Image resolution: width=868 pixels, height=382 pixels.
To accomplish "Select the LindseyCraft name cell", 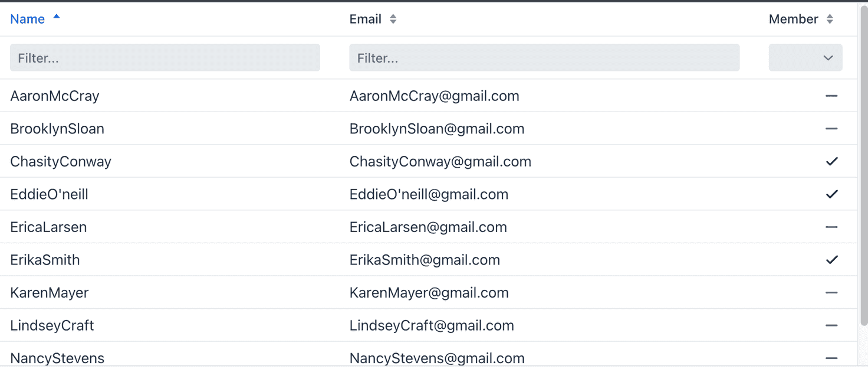I will tap(52, 325).
